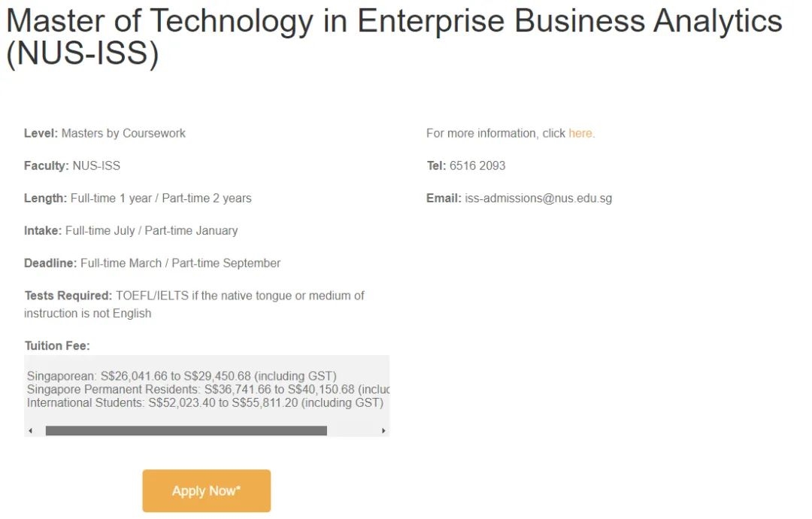Click the Singaporean tuition fee line
Screen dimensions: 812x519
(182, 375)
